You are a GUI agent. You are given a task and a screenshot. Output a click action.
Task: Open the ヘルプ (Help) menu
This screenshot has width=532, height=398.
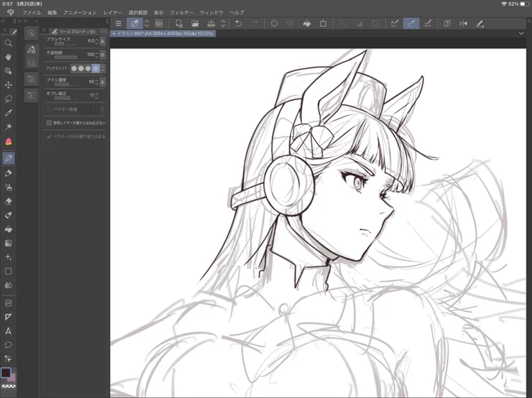click(x=237, y=13)
